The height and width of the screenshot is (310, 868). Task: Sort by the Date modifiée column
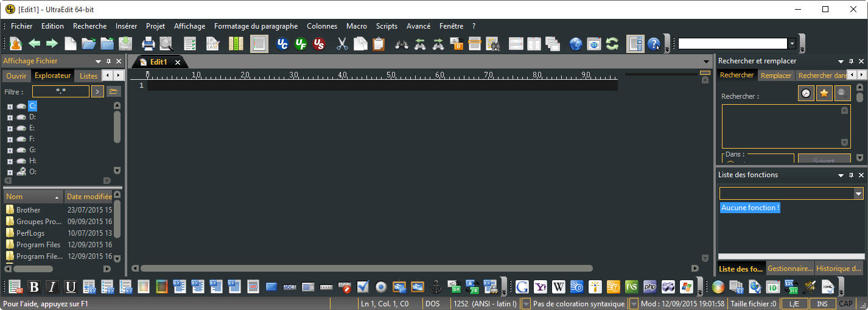pos(89,197)
